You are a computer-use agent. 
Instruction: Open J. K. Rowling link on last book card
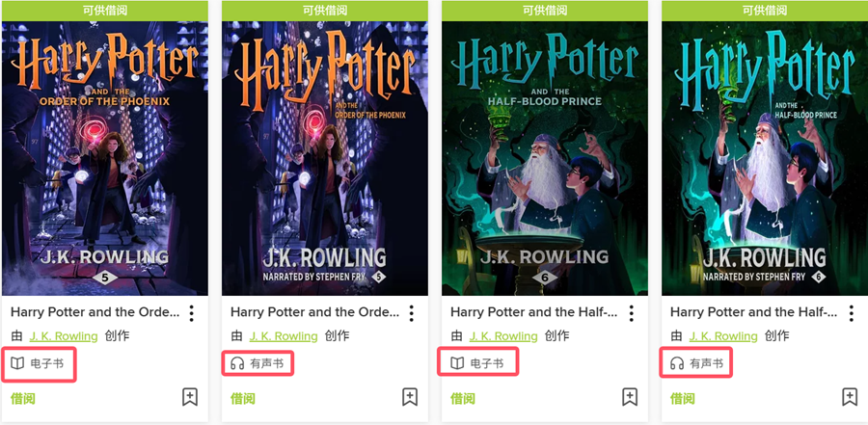click(x=723, y=336)
